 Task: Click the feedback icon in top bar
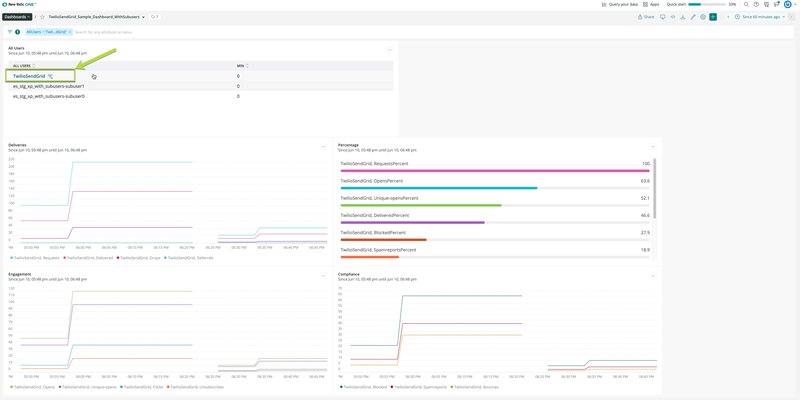click(x=766, y=4)
